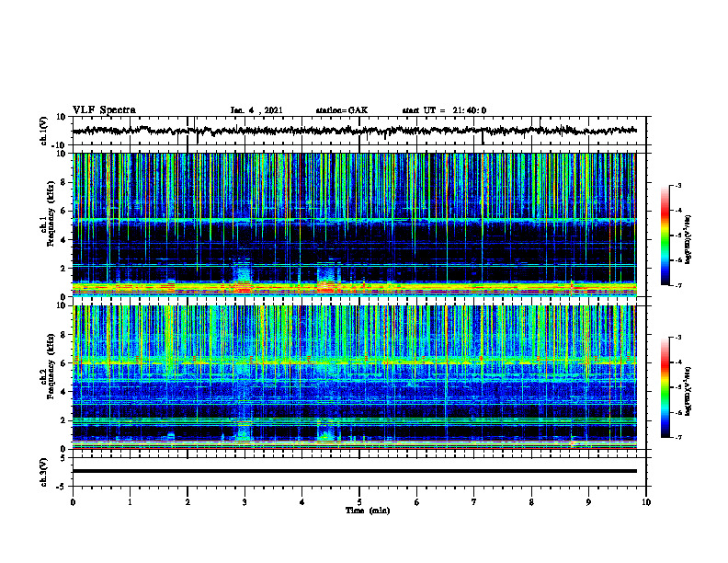Click the "2" tick on the time axis

[188, 502]
